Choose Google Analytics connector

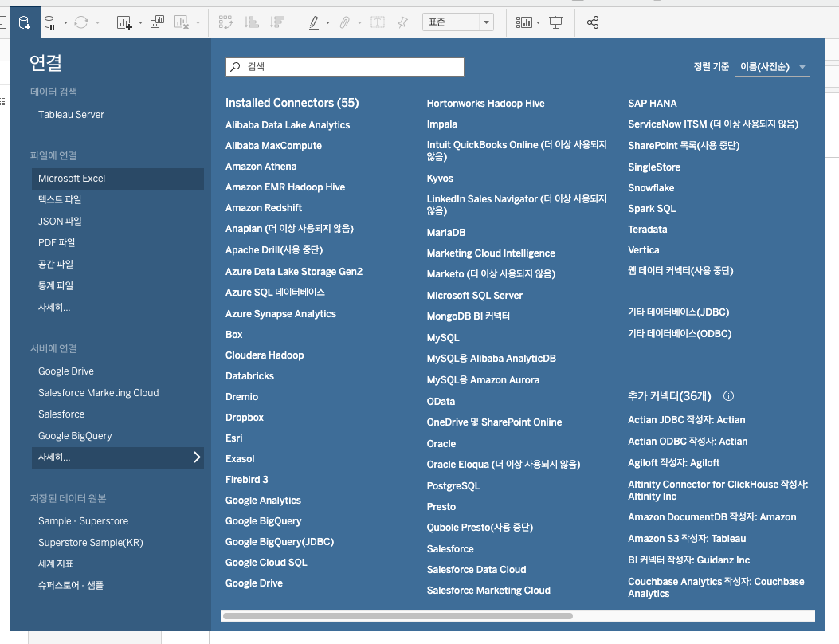coord(263,501)
